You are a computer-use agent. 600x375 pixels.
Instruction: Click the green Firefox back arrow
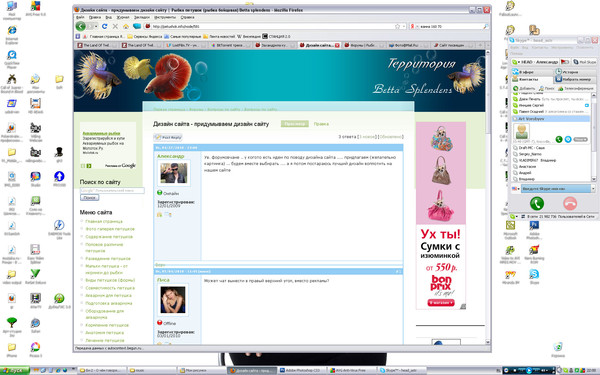pos(80,26)
